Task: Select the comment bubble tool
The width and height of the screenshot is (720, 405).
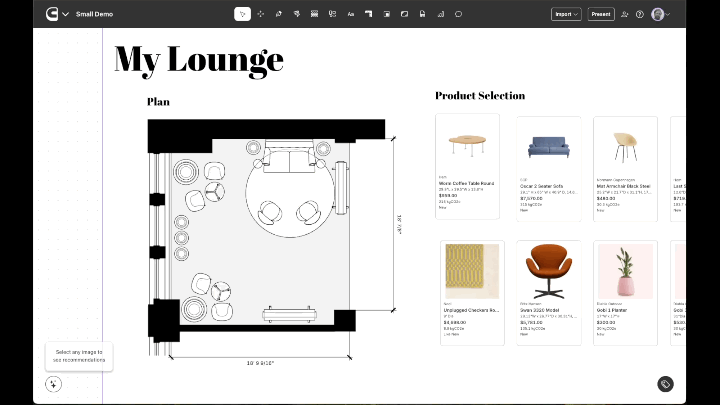Action: click(458, 14)
